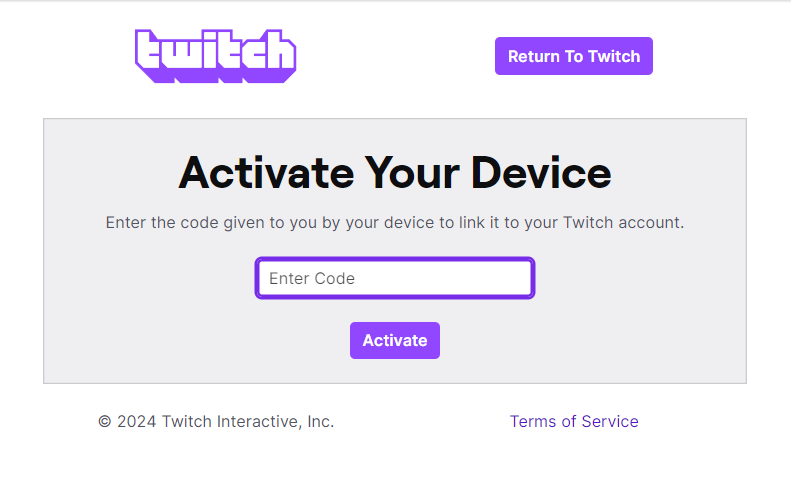Click the purple Activate button

coord(395,341)
